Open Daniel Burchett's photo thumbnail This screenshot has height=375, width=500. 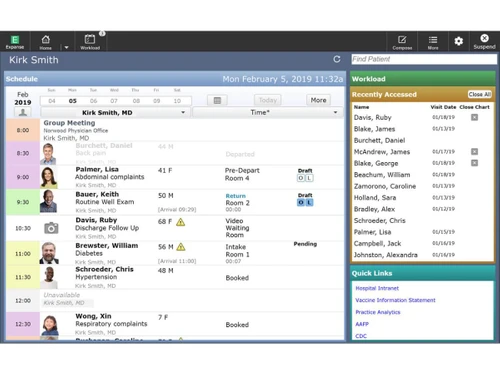click(48, 154)
